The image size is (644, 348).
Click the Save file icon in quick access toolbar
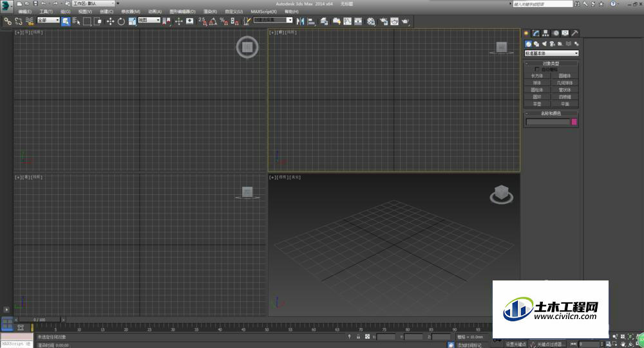[x=35, y=4]
